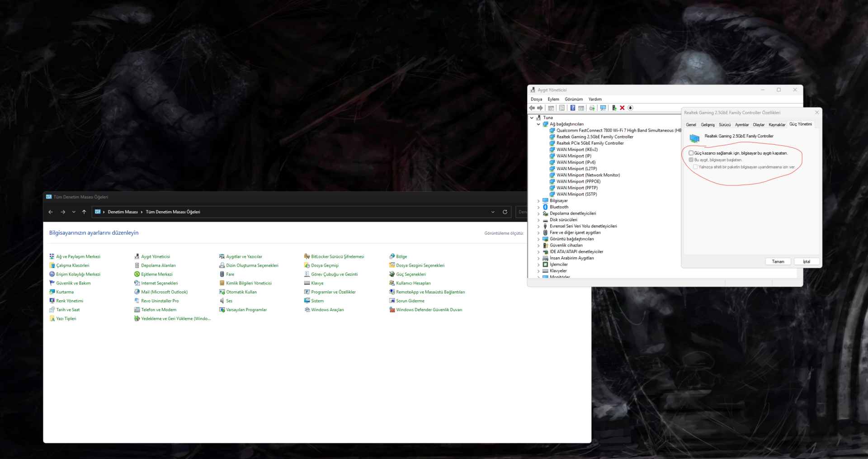Confirm with the Tamam button
This screenshot has width=868, height=459.
pos(778,262)
